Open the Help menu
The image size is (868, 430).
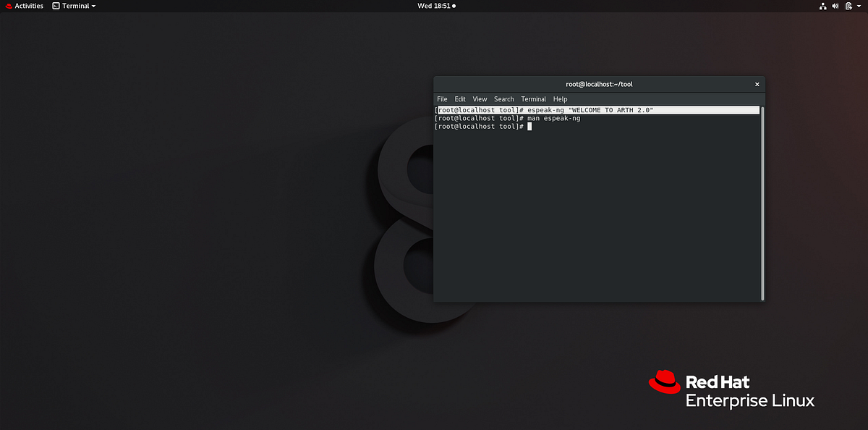click(560, 98)
